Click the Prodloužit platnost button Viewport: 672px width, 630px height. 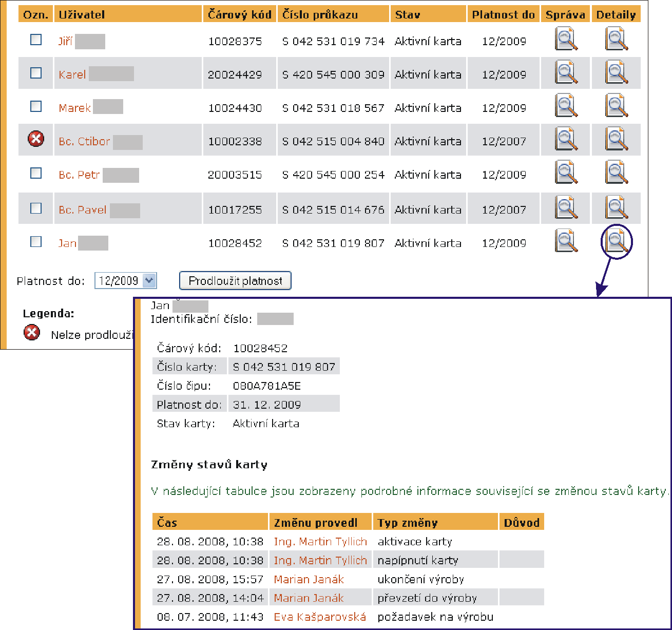(x=235, y=281)
